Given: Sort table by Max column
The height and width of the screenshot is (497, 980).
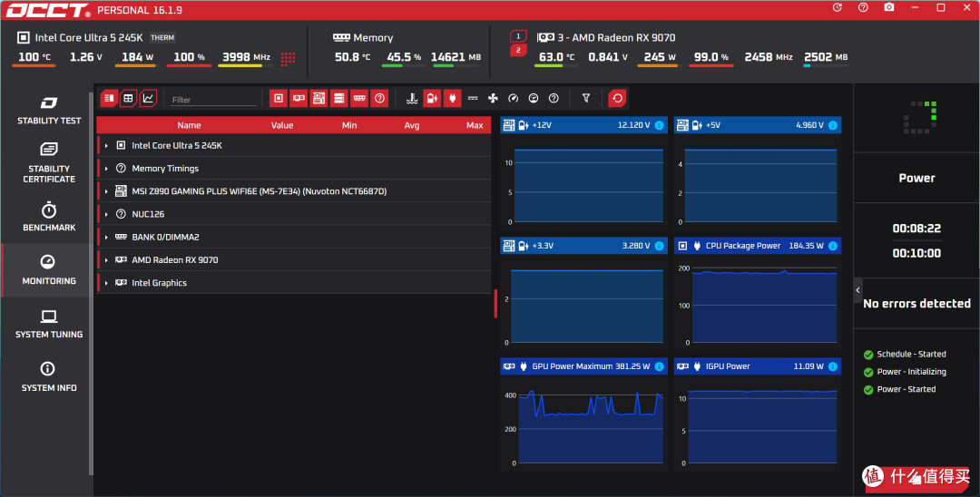Looking at the screenshot, I should pos(475,125).
